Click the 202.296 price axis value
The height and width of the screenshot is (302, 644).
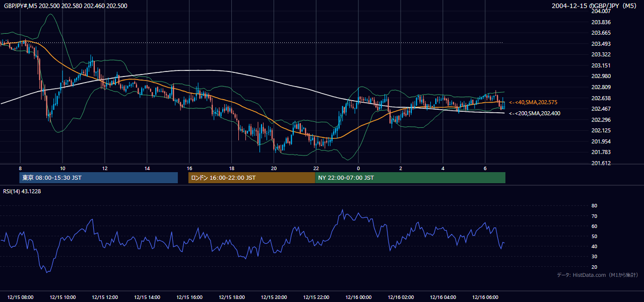601,120
